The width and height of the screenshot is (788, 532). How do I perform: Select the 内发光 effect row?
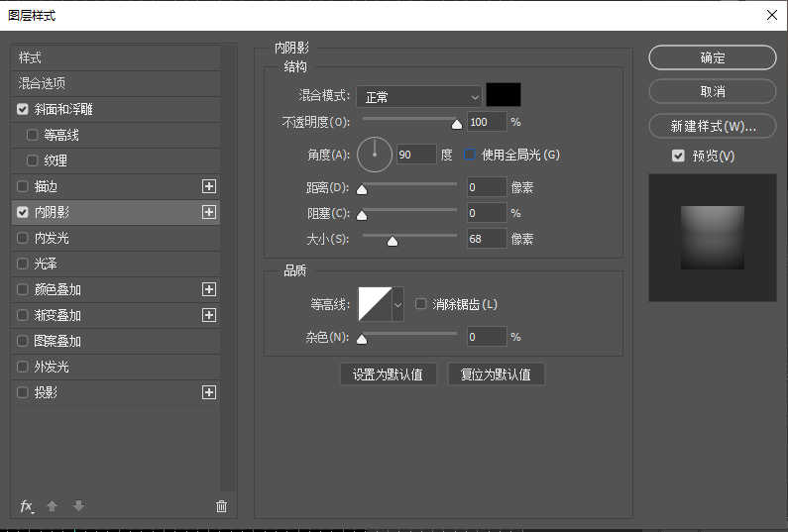click(x=116, y=238)
